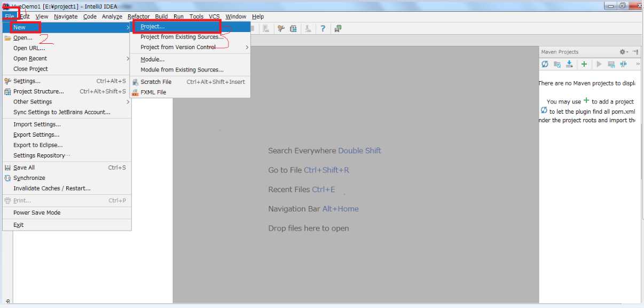Click the Save All disk icon in menu
The image size is (644, 308).
point(7,168)
